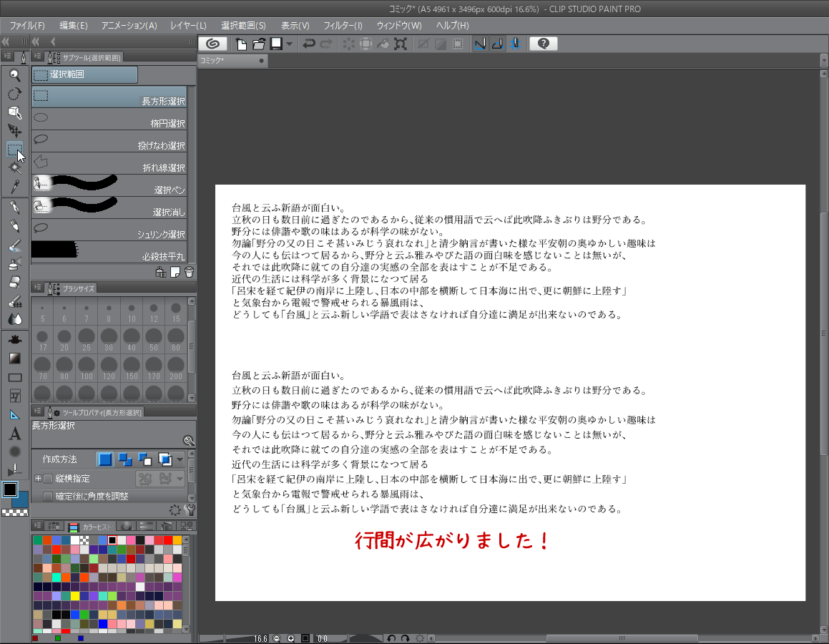Open the レイヤー(L) menu
The width and height of the screenshot is (829, 644).
click(x=188, y=26)
